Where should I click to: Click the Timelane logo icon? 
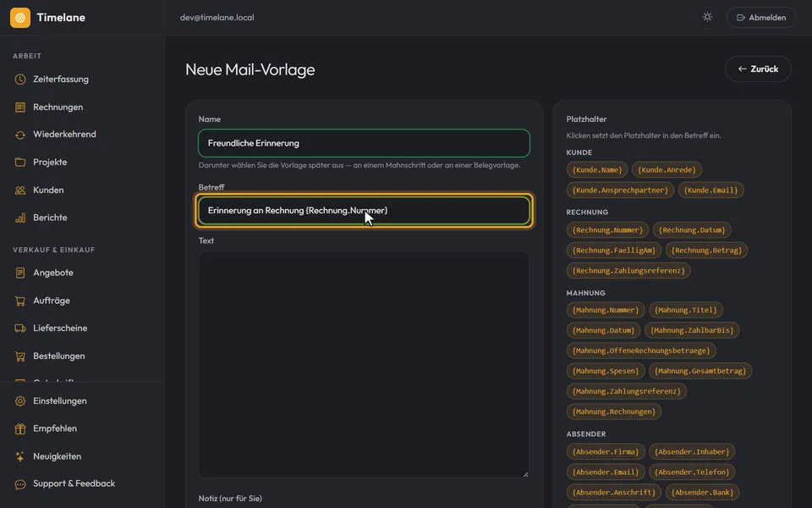[x=20, y=18]
